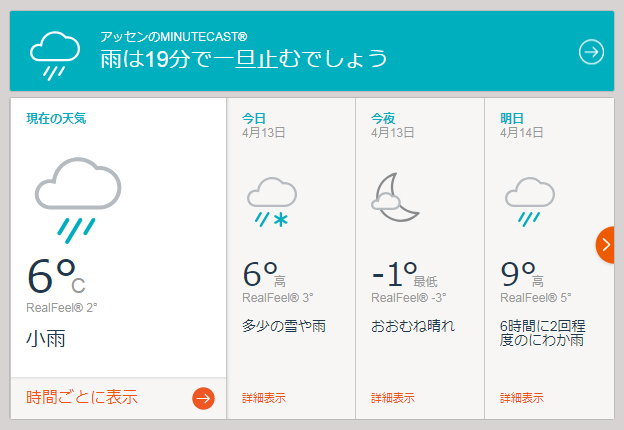
Task: Select the 明日 forecast heading
Action: click(512, 118)
